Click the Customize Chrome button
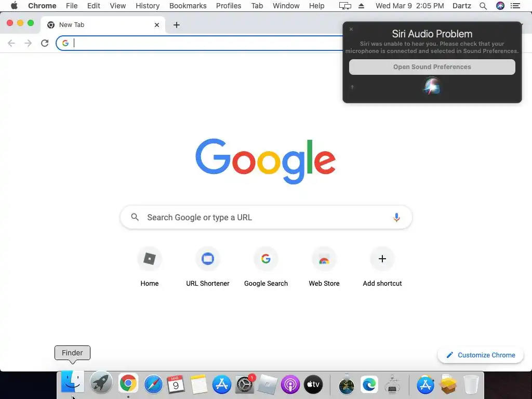 [x=481, y=355]
